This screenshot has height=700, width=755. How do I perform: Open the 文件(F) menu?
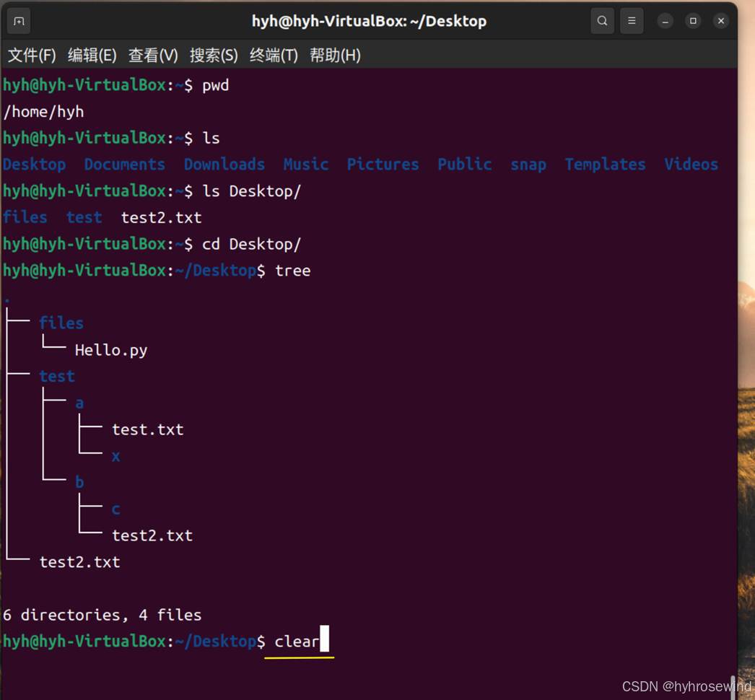click(32, 56)
